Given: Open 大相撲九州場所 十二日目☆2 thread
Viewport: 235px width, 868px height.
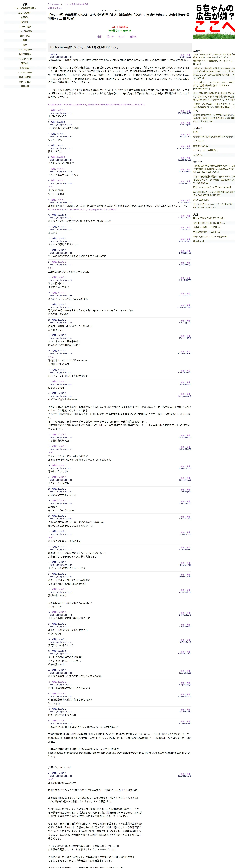Looking at the screenshot, I should 207,227.
